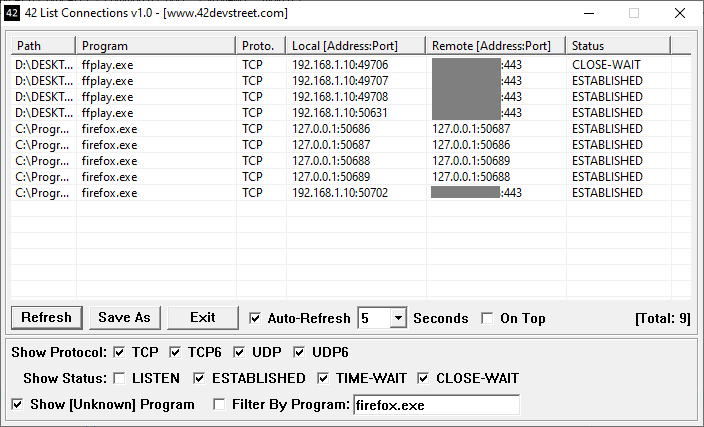
Task: Select local address 192.168.1.10:50631
Action: (x=340, y=113)
